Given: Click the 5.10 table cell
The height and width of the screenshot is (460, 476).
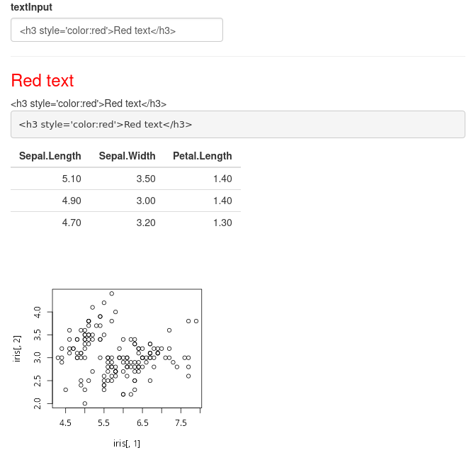Looking at the screenshot, I should click(x=72, y=179).
